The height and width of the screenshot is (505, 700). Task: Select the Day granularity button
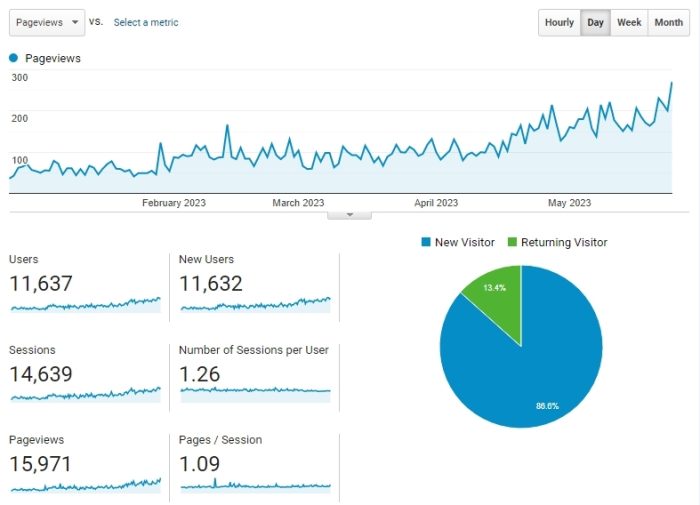(595, 22)
